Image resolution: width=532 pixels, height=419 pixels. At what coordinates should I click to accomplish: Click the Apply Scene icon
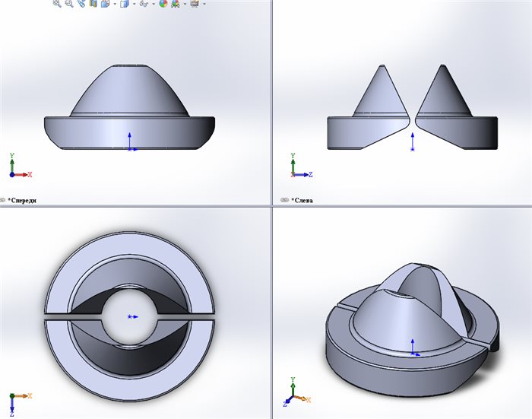[x=176, y=3]
